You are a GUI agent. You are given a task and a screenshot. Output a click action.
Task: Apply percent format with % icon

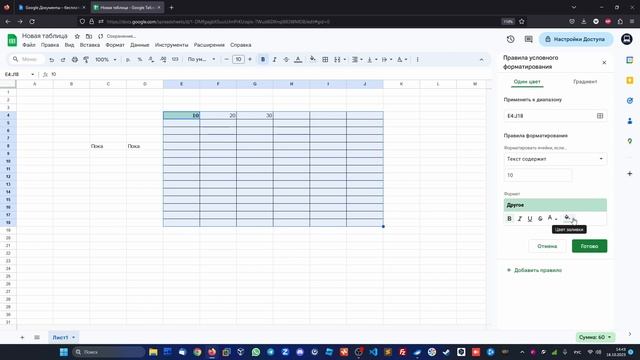(x=140, y=60)
